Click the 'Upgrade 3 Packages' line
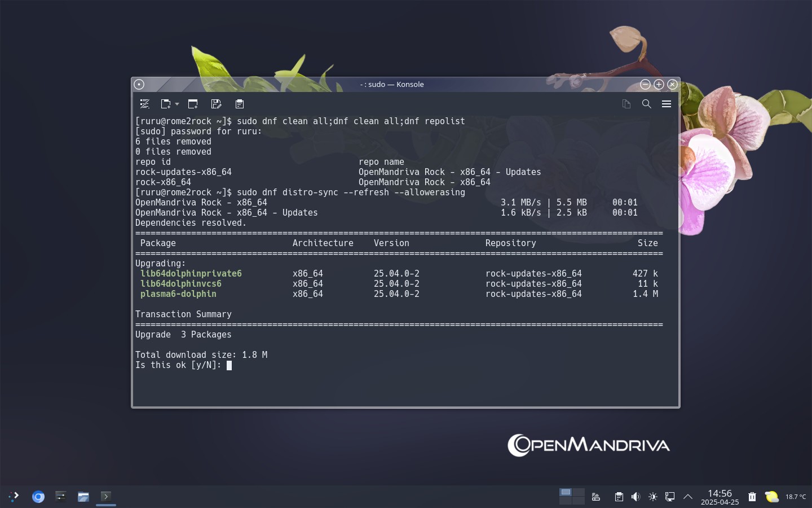The image size is (812, 508). (183, 335)
